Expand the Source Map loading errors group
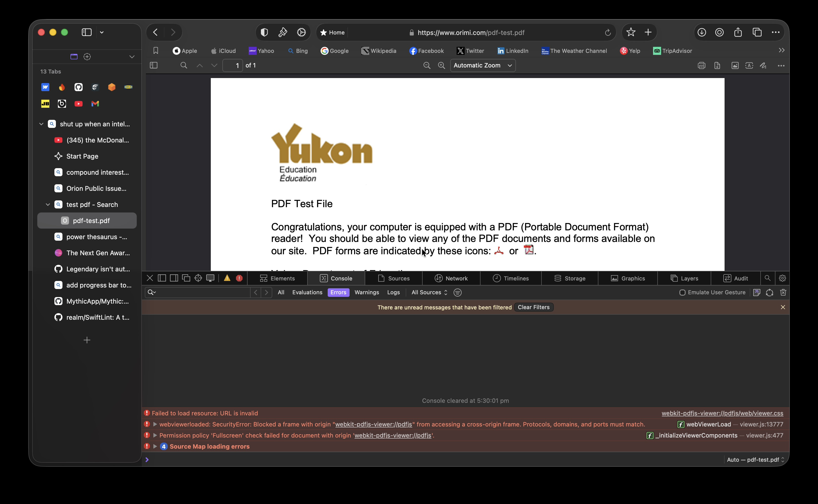This screenshot has width=818, height=504. (155, 447)
